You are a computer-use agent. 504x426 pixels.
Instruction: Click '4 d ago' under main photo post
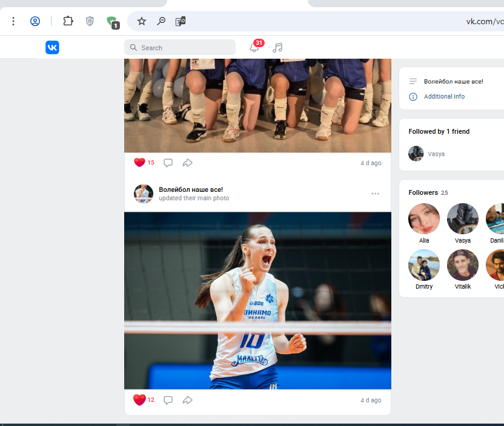(371, 400)
